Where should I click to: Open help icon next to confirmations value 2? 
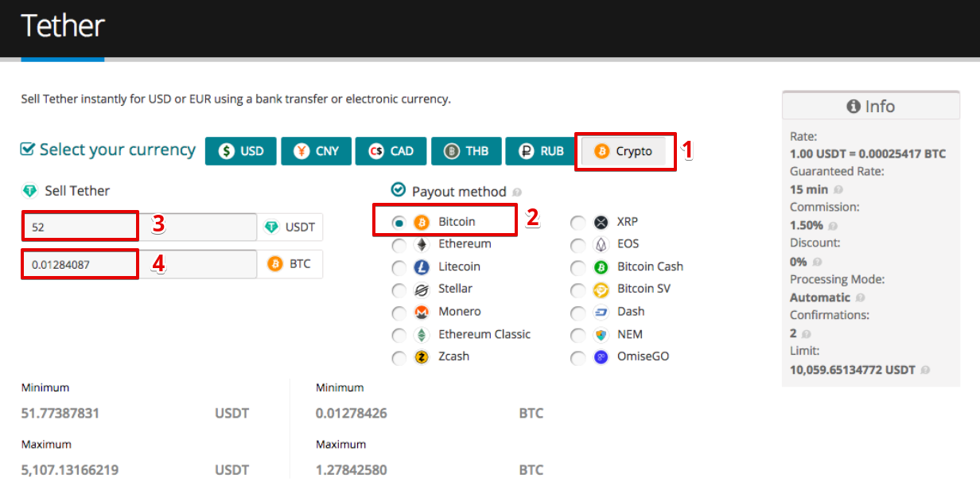(807, 334)
